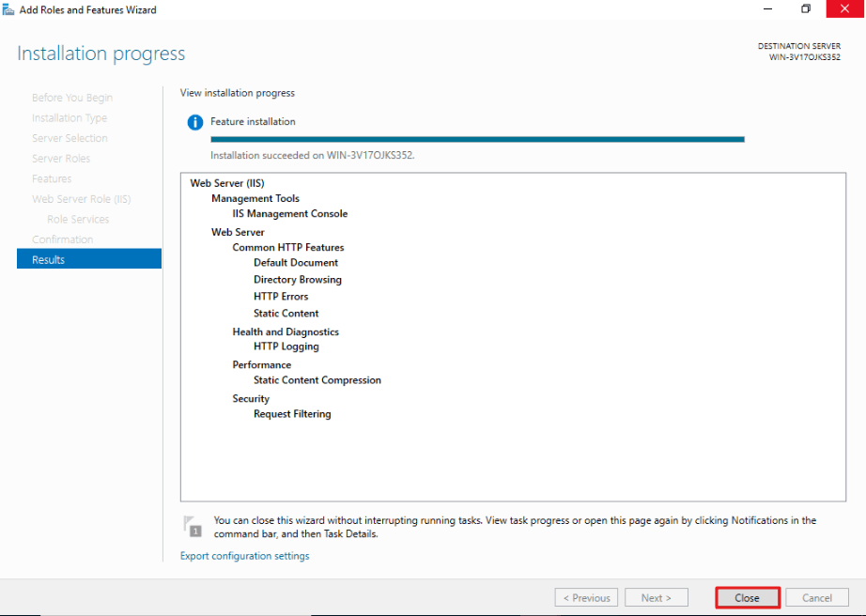Select the Results step in sidebar
This screenshot has height=616, width=866.
pyautogui.click(x=89, y=259)
